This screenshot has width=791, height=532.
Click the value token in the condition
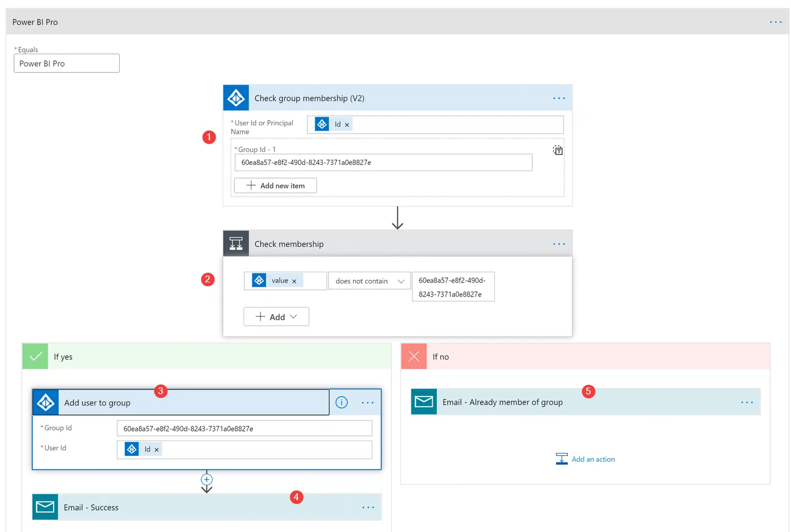pyautogui.click(x=277, y=280)
